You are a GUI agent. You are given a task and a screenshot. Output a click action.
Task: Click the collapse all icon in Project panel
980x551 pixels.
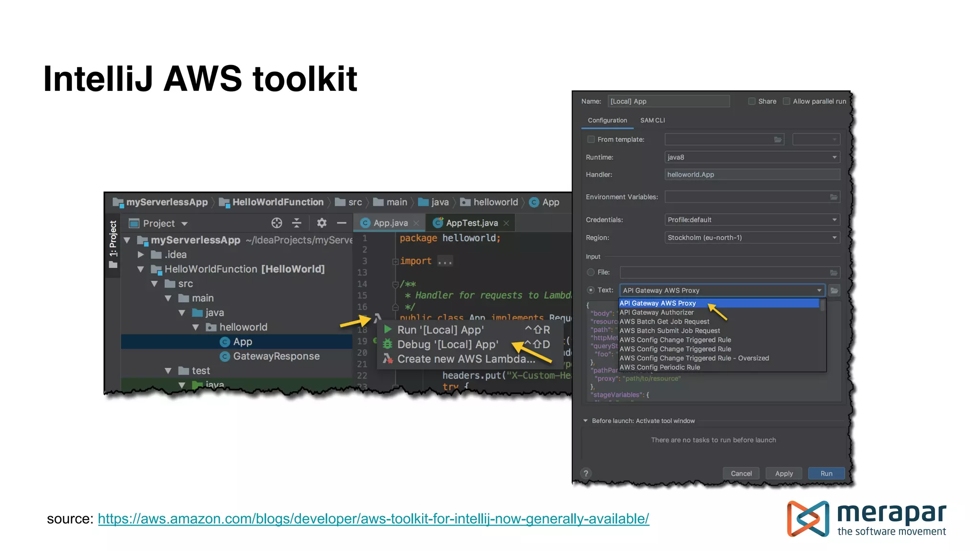point(297,223)
